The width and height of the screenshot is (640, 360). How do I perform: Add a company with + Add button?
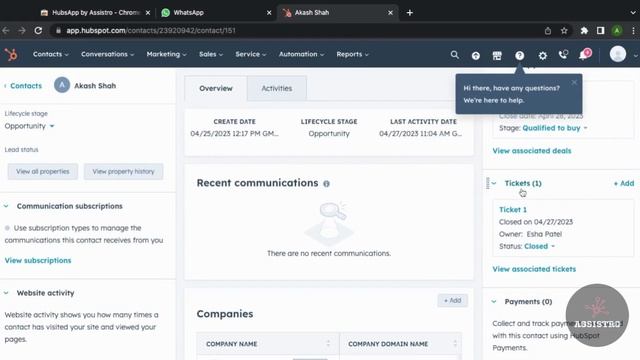coord(452,300)
